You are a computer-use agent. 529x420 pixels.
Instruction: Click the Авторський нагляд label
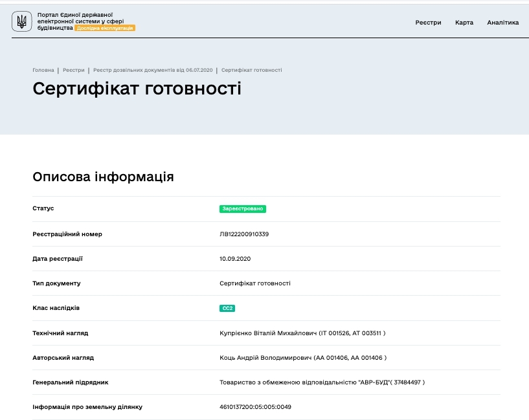(x=63, y=358)
